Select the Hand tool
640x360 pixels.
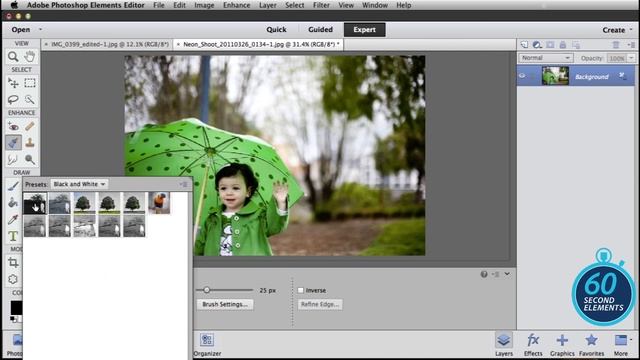pos(29,56)
